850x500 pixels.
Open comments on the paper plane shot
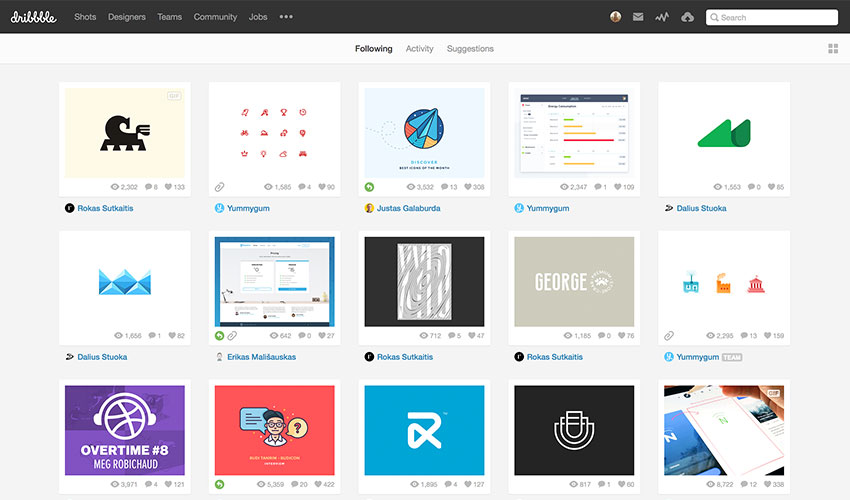[449, 187]
